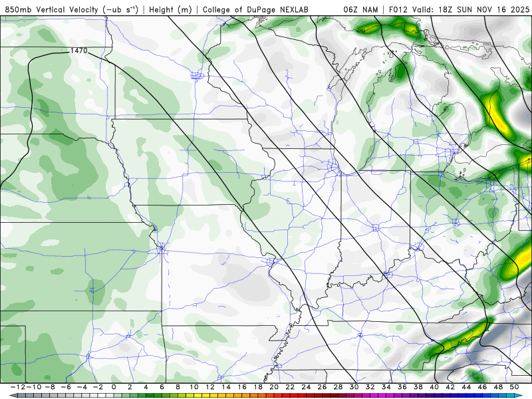The width and height of the screenshot is (532, 399).
Task: Click the -4 value on the color scale
Action: point(81,387)
